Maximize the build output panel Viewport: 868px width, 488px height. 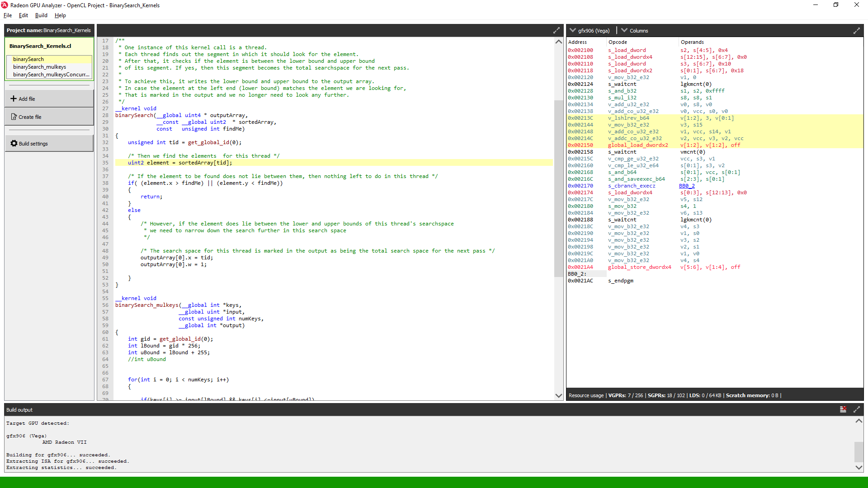point(856,409)
